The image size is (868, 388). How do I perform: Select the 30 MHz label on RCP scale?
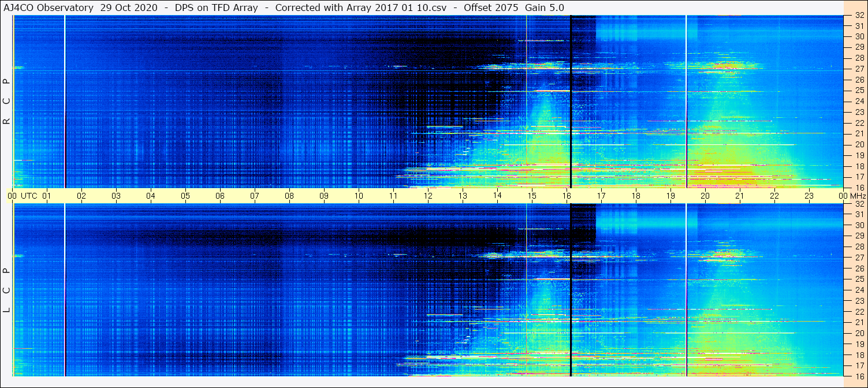[859, 36]
